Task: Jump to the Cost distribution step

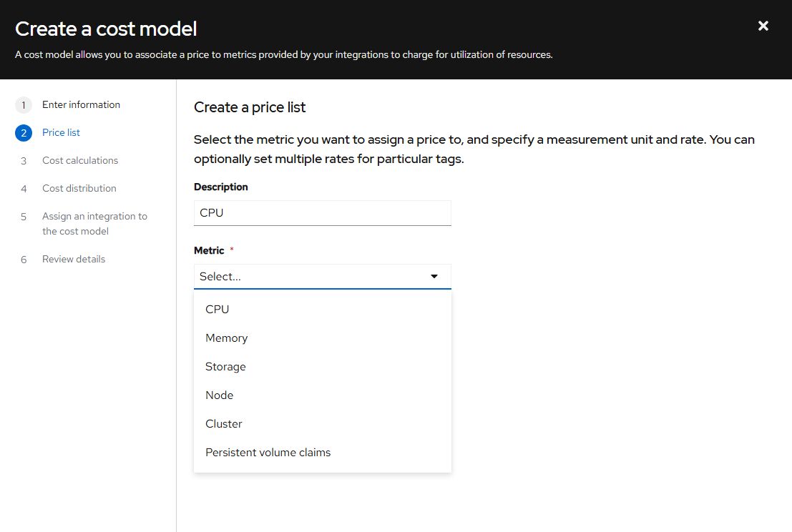Action: [79, 189]
